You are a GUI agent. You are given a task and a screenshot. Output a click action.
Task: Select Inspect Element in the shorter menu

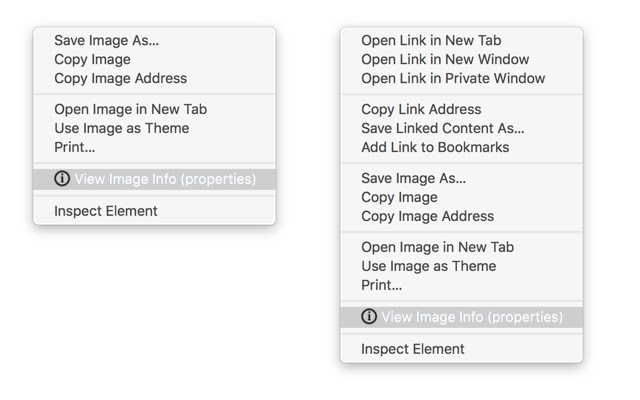[106, 211]
